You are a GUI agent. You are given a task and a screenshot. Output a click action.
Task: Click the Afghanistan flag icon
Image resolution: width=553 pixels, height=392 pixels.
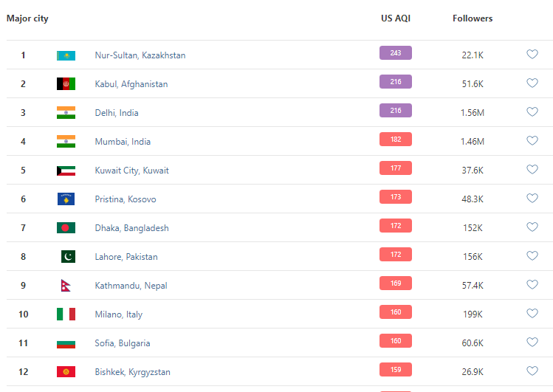click(x=66, y=84)
